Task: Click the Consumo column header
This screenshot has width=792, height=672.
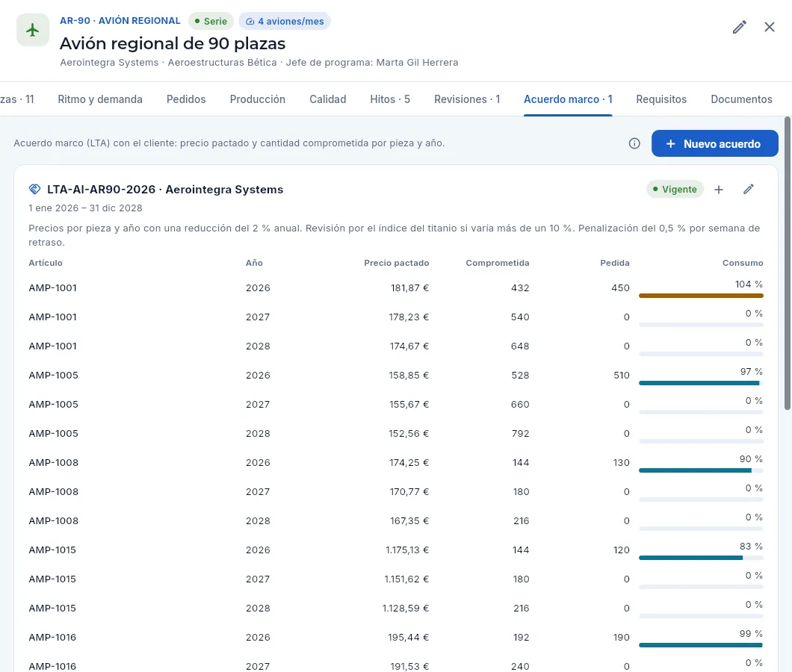Action: [x=743, y=263]
